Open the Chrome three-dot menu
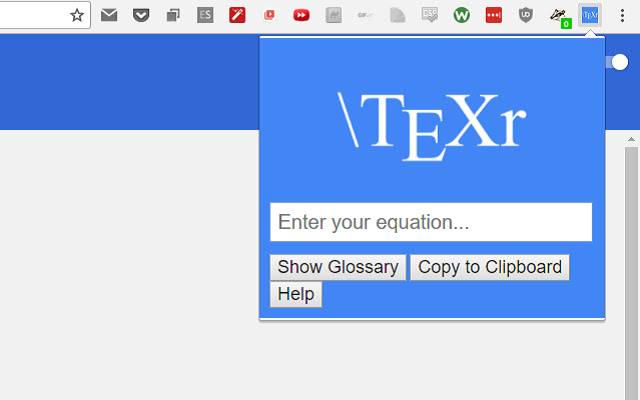The image size is (640, 400). [622, 16]
